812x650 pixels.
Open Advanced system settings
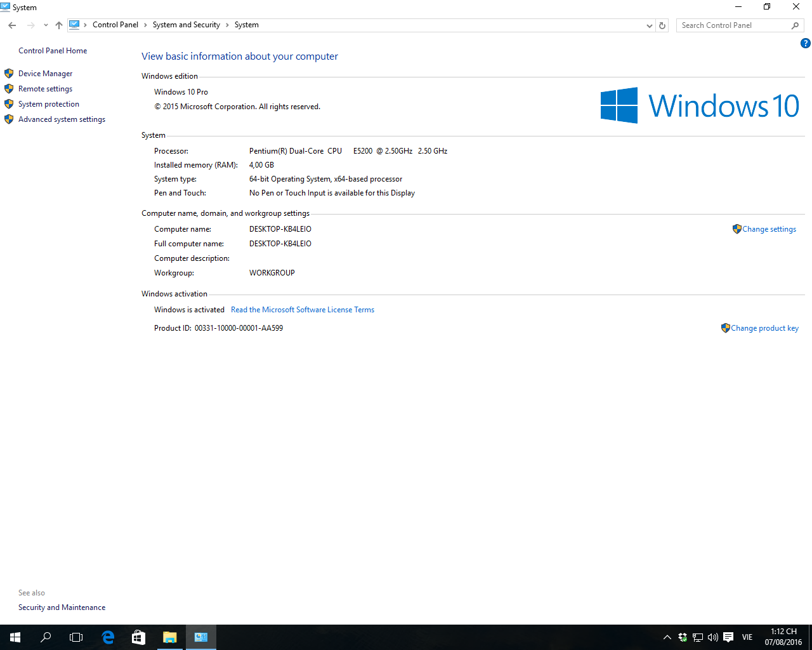pos(62,119)
